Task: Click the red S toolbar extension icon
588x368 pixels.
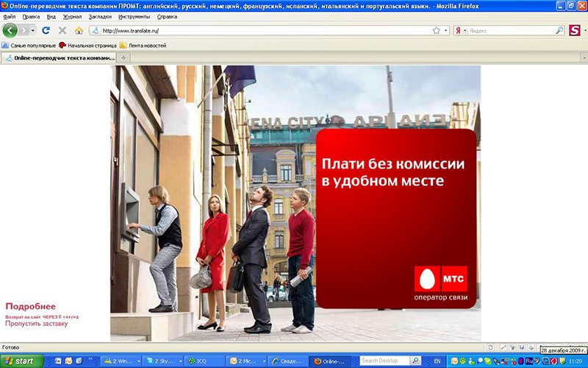Action: pos(574,30)
